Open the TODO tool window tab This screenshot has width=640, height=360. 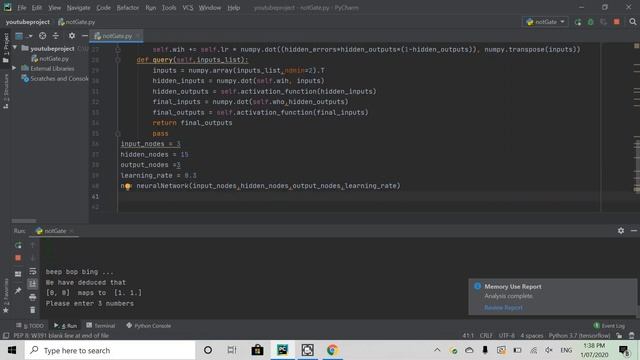(30, 326)
